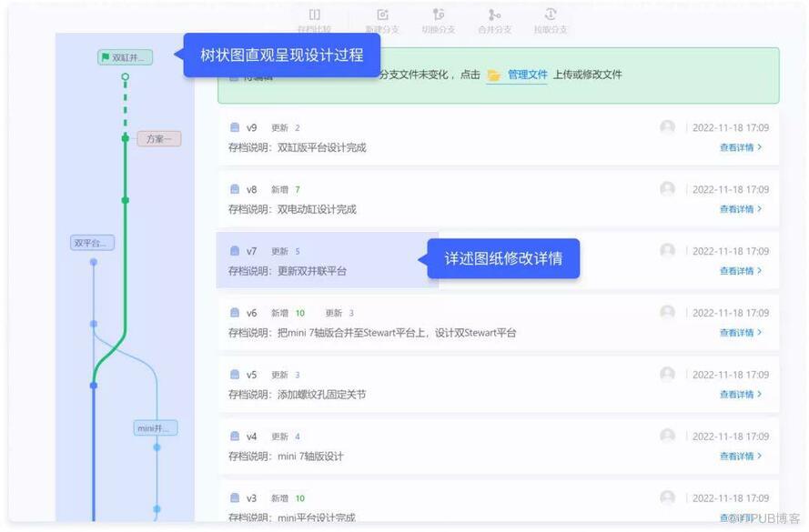Select the 双平台... branch label
The image size is (809, 532).
[93, 243]
